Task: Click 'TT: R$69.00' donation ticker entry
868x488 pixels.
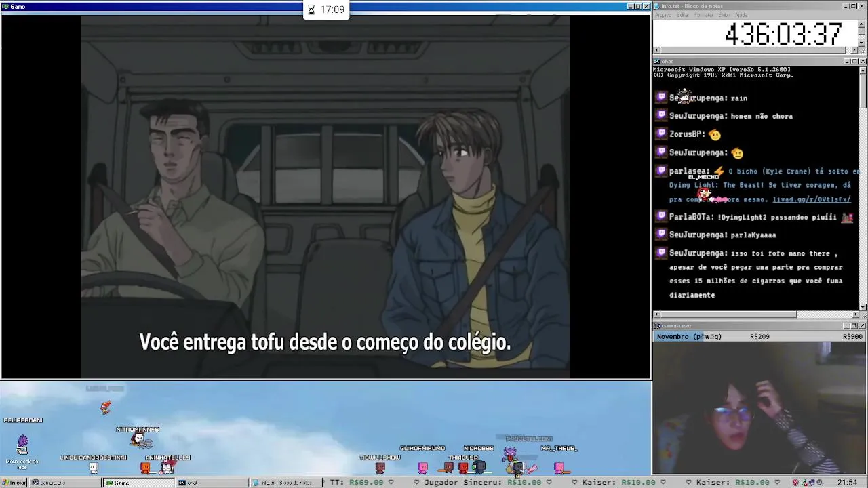Action: pos(357,483)
